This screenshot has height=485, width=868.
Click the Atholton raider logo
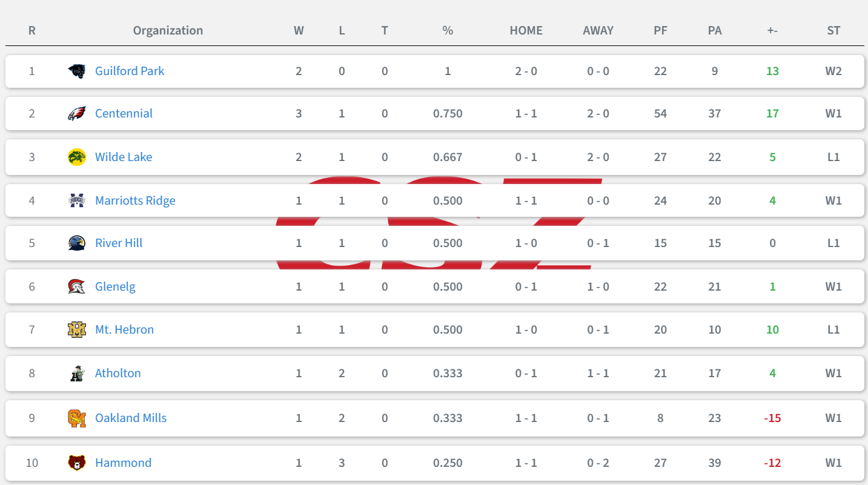[76, 373]
